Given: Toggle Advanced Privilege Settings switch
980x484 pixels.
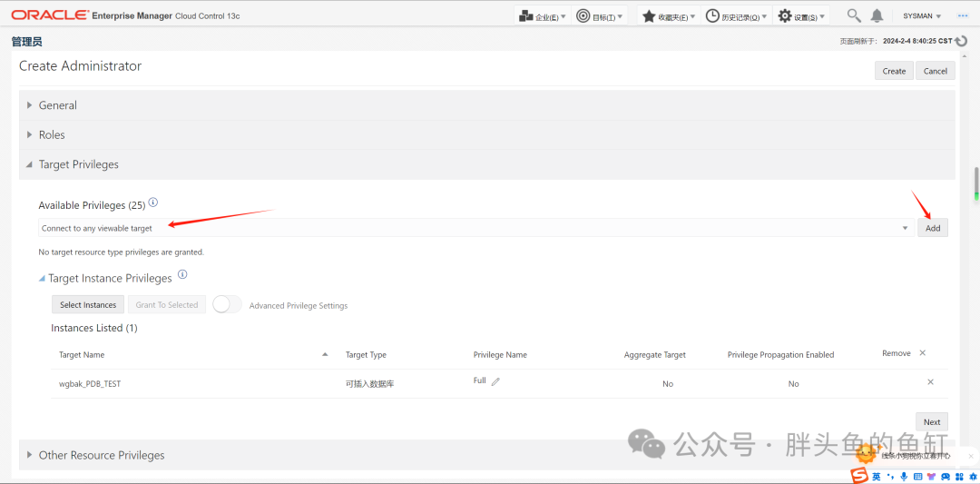Looking at the screenshot, I should click(228, 304).
